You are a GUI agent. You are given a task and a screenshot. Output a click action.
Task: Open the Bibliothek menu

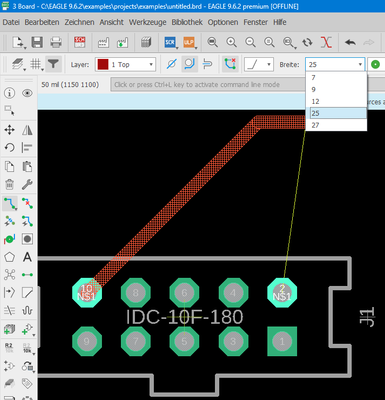(187, 22)
